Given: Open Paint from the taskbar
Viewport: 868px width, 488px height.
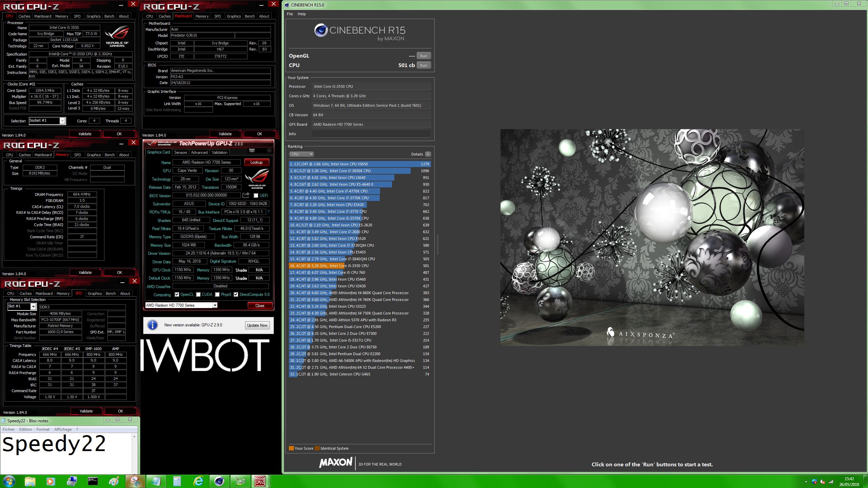Looking at the screenshot, I should point(114,481).
